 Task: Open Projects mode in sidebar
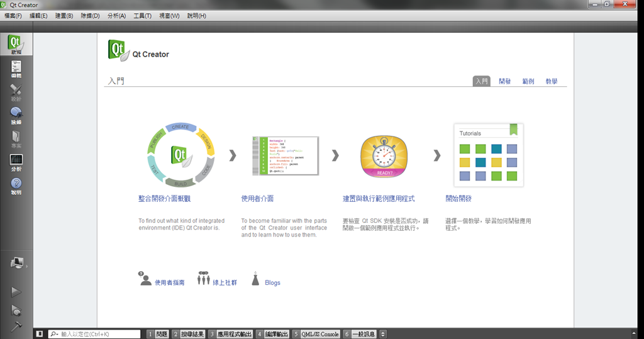[x=16, y=139]
